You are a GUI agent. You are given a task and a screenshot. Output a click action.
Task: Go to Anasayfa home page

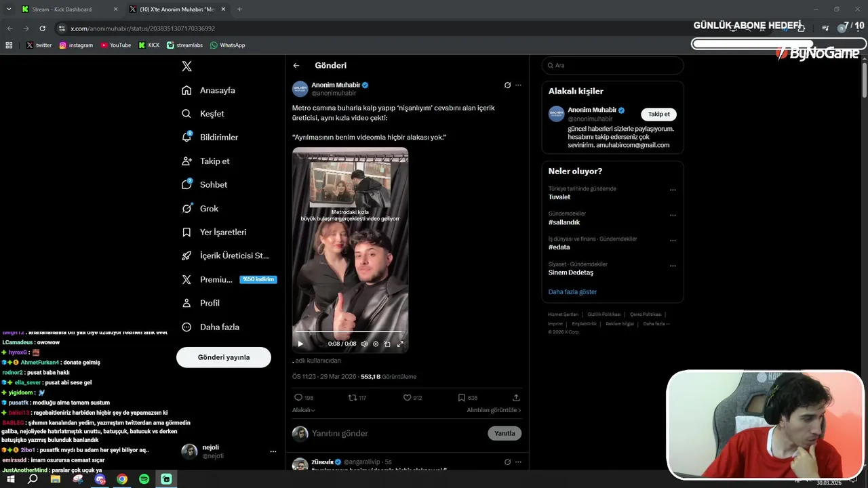click(209, 90)
